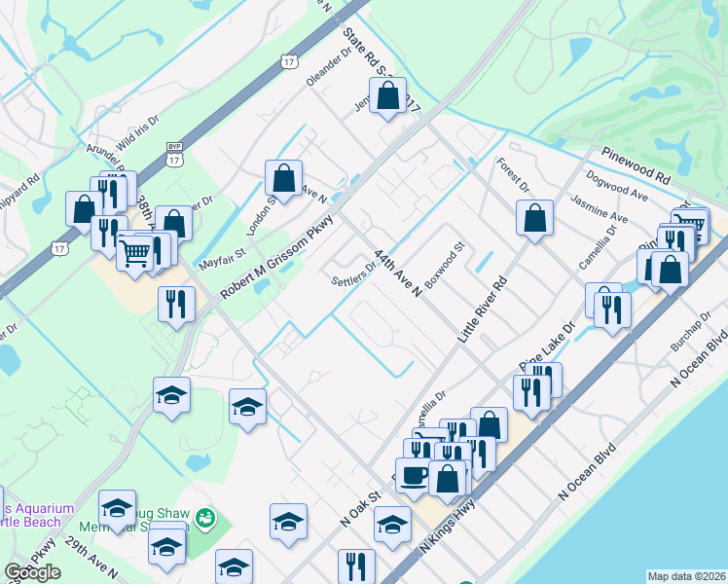Select the coffee cup marker near N Oak St
This screenshot has width=728, height=584.
(414, 477)
